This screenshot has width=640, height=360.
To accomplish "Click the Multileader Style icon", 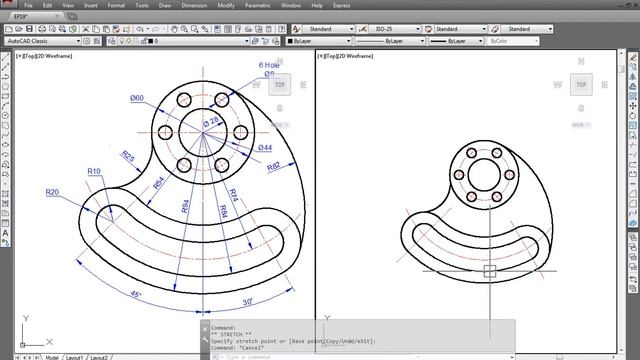I will 495,29.
